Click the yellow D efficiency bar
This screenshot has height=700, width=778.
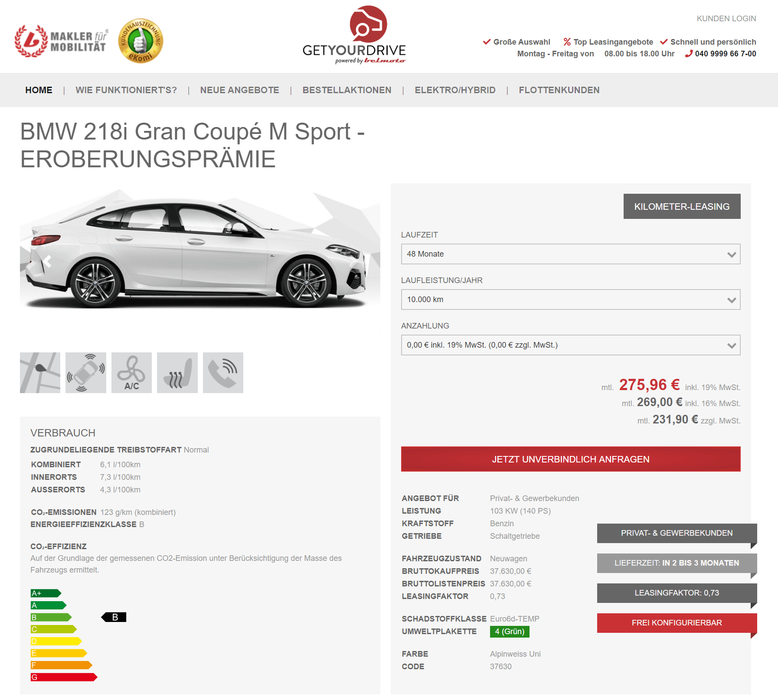click(56, 641)
